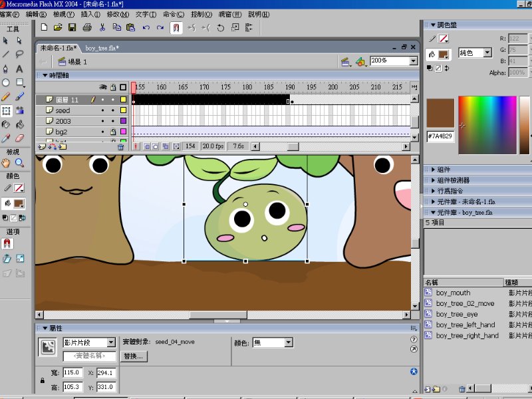Screen dimensions: 532x399
Task: Collapse the 調色盤 color mixer panel
Action: [433, 25]
